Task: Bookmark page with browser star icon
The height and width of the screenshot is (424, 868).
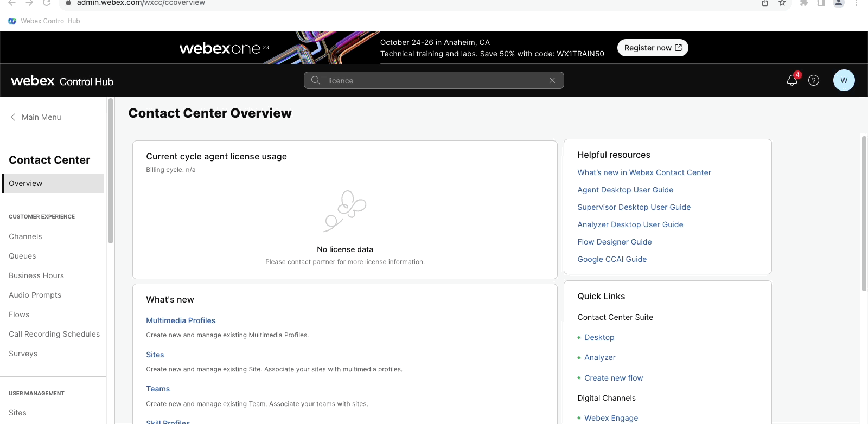Action: click(x=782, y=3)
